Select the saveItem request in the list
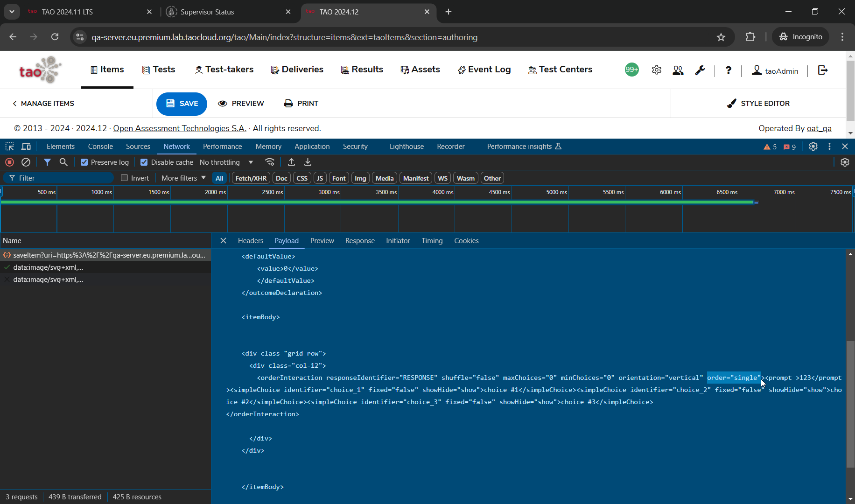The width and height of the screenshot is (855, 504). click(x=105, y=255)
